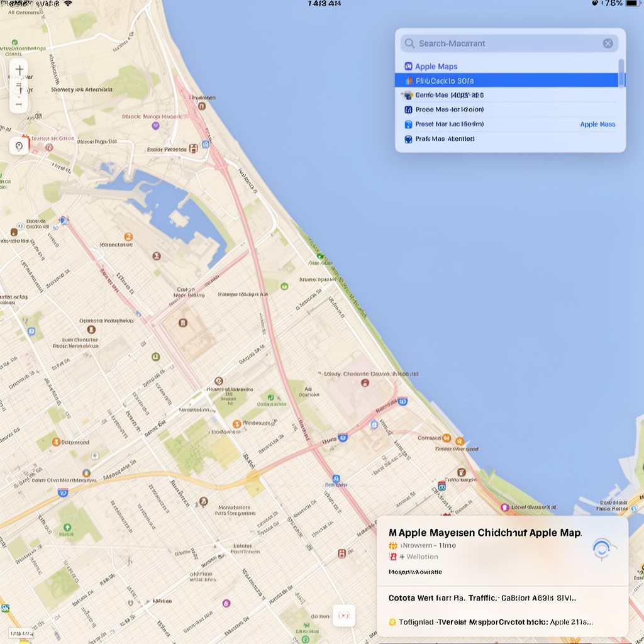Open the Tofignlad Tvereiat row in card
Image resolution: width=644 pixels, height=644 pixels.
click(502, 622)
